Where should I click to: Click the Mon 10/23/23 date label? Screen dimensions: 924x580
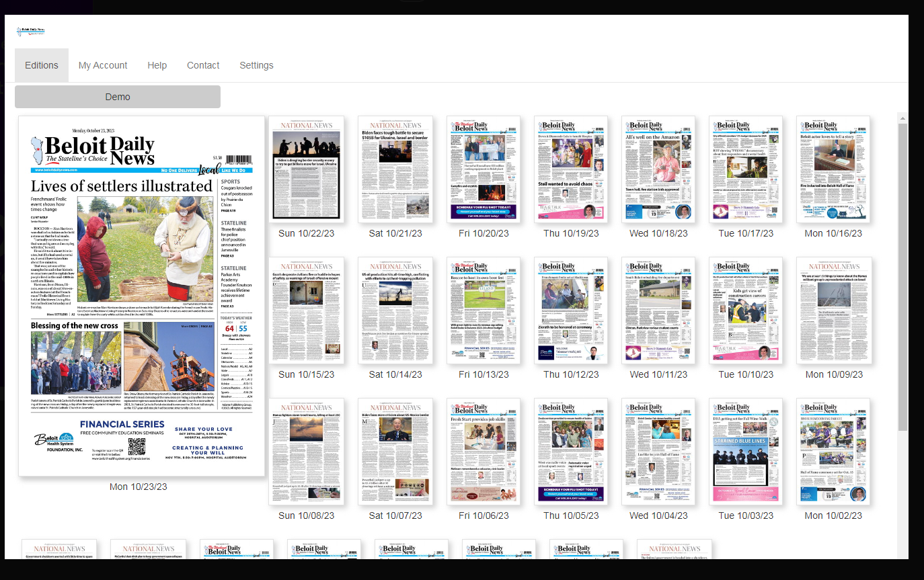138,487
